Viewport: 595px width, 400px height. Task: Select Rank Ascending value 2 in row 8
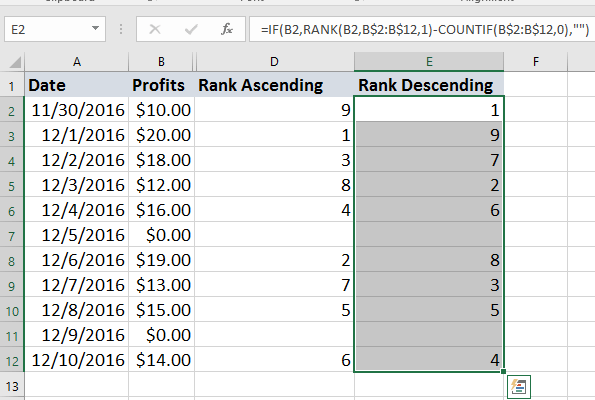pos(274,260)
